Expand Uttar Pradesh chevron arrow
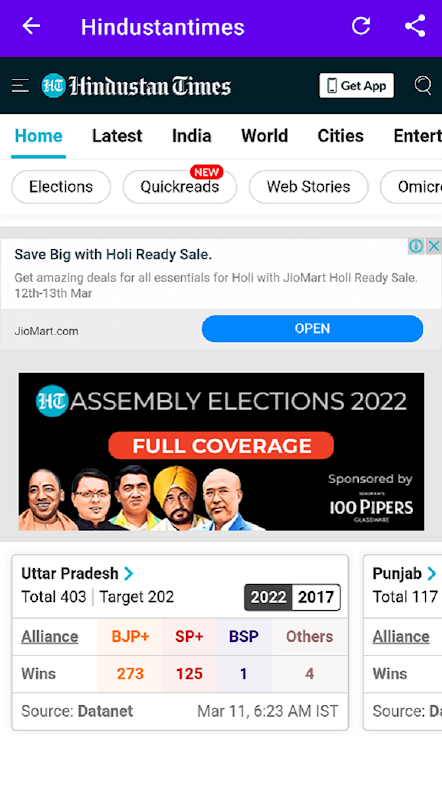Screen dimensions: 442x800 point(129,573)
